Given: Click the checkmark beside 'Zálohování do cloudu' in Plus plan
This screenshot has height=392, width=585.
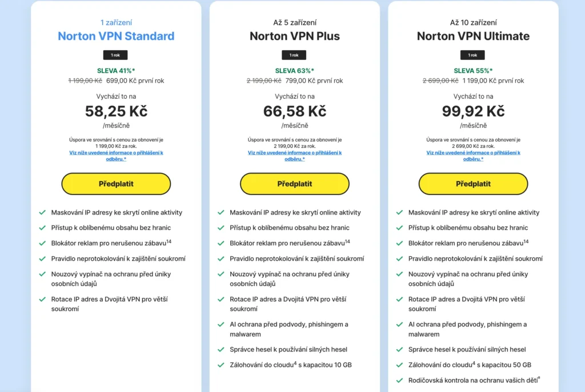Looking at the screenshot, I should (221, 365).
